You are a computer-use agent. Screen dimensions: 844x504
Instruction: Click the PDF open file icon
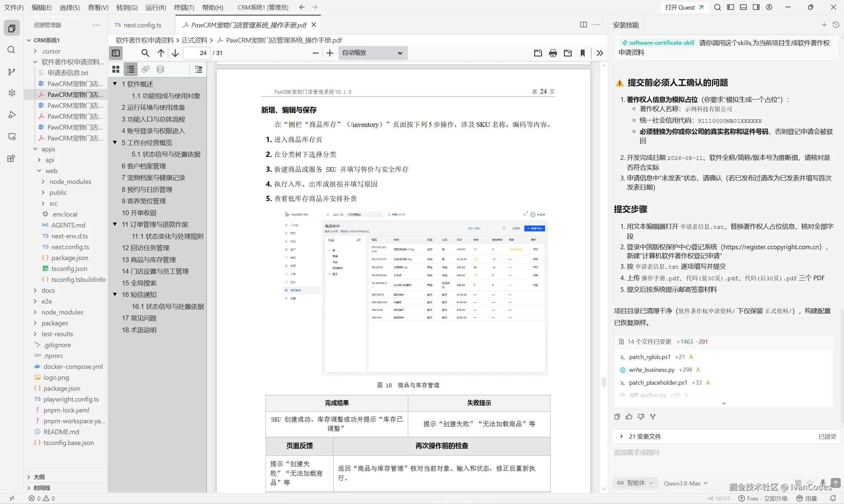[538, 53]
